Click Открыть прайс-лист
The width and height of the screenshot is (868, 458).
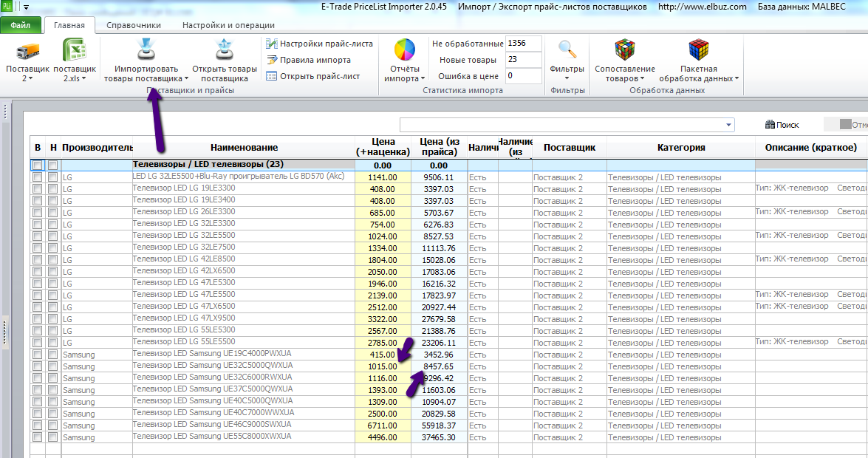pyautogui.click(x=312, y=76)
